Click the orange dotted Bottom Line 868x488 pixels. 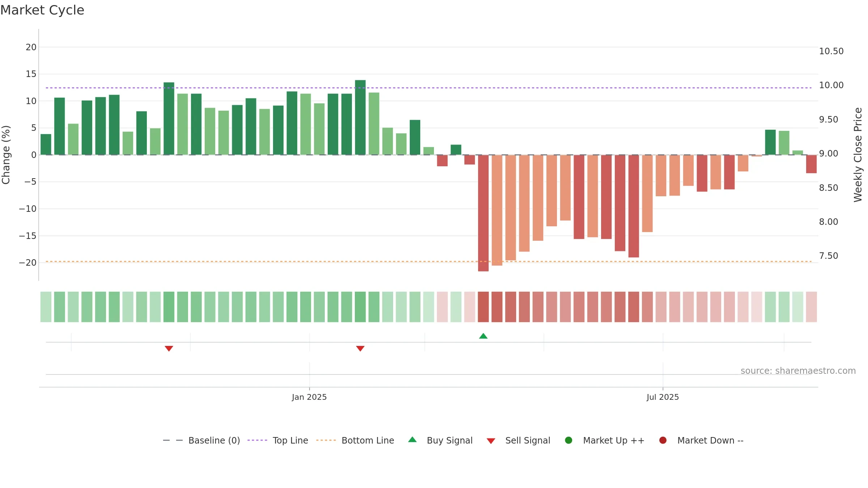tap(429, 261)
